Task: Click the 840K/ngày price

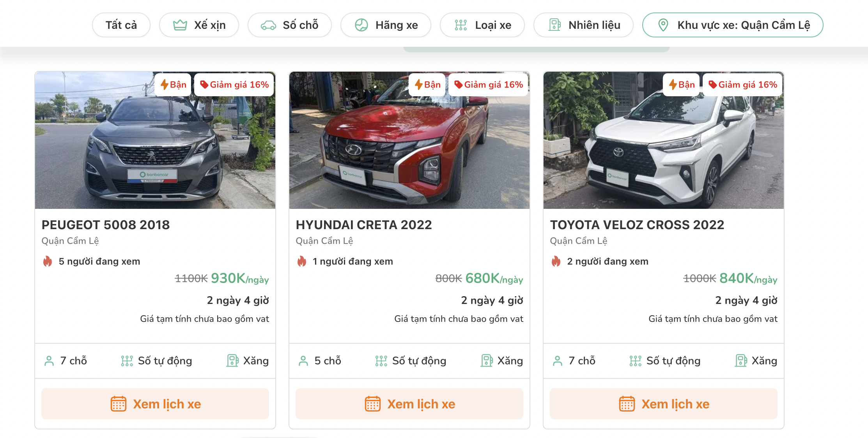Action: point(748,279)
